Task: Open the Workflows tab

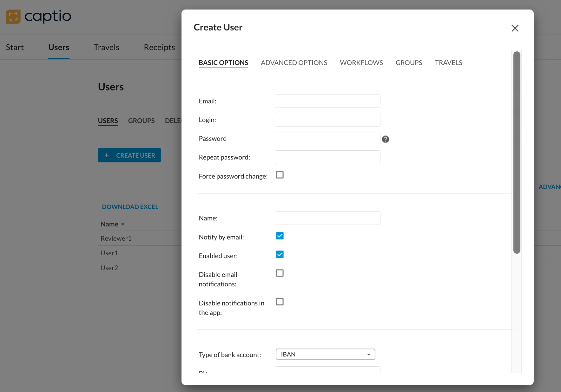Action: [361, 63]
